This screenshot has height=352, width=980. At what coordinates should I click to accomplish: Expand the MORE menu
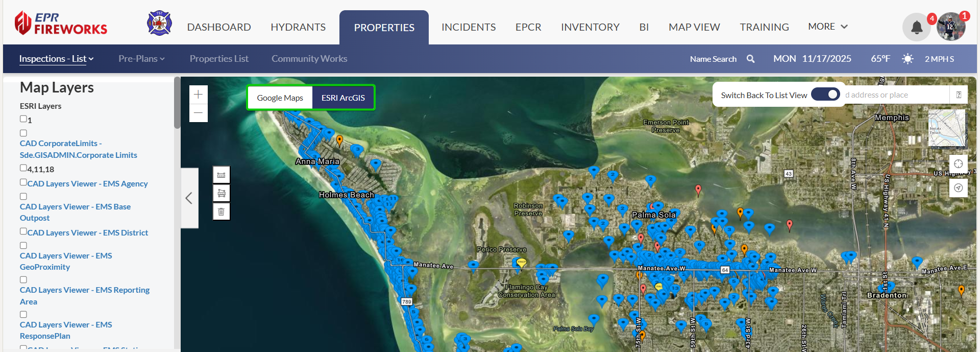pyautogui.click(x=827, y=27)
